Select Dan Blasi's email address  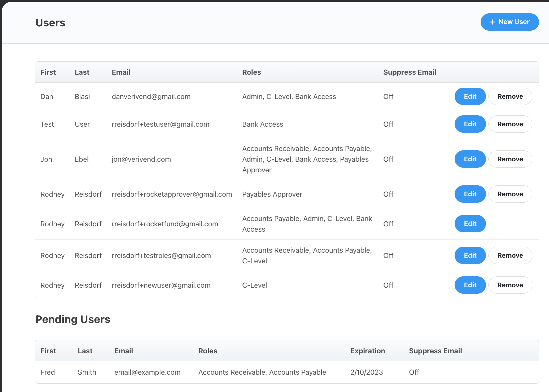point(151,96)
